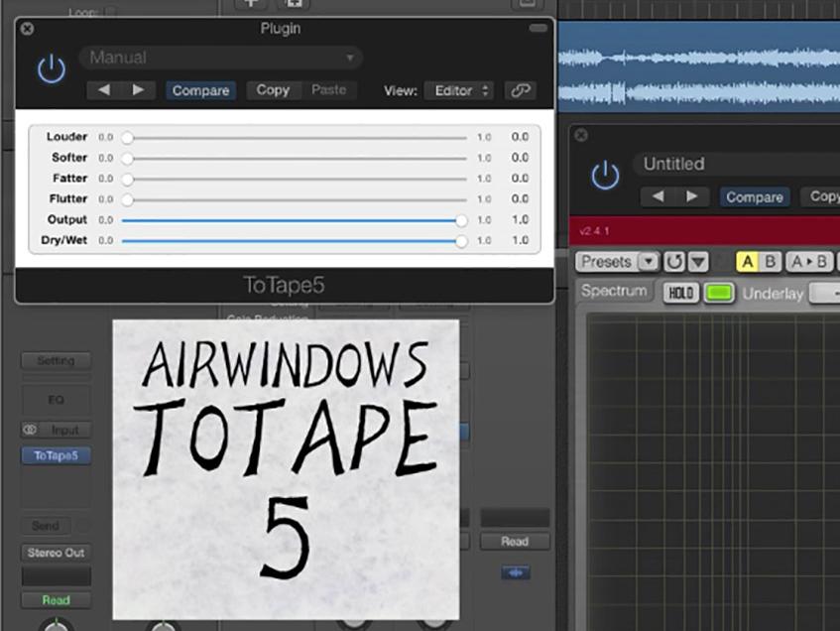Open the Underlay dropdown
This screenshot has width=840, height=631.
(x=826, y=294)
